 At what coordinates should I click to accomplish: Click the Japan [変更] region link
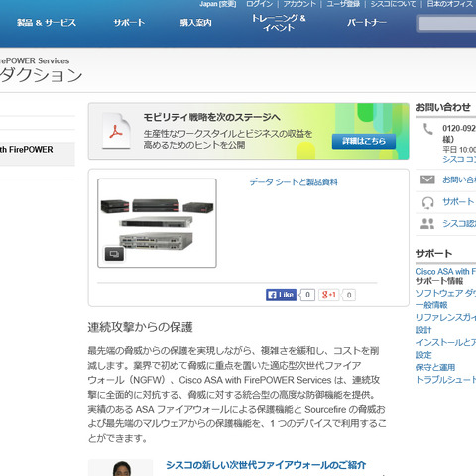217,4
